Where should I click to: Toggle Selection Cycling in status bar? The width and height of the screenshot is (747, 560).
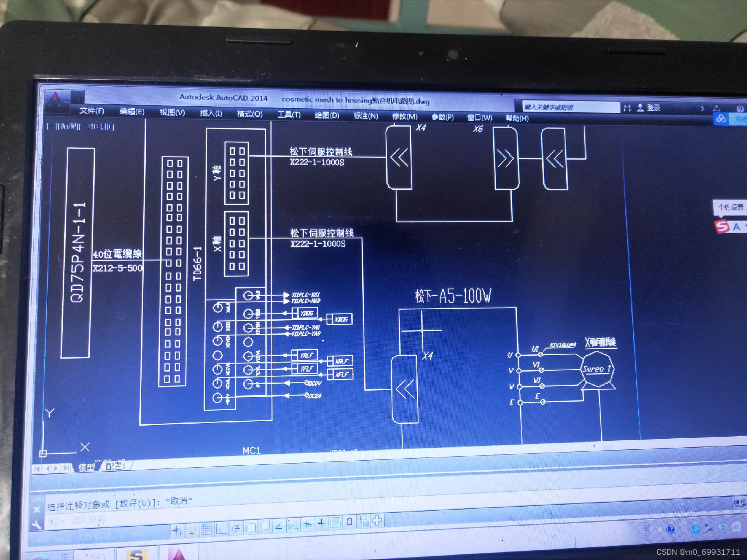[x=363, y=521]
